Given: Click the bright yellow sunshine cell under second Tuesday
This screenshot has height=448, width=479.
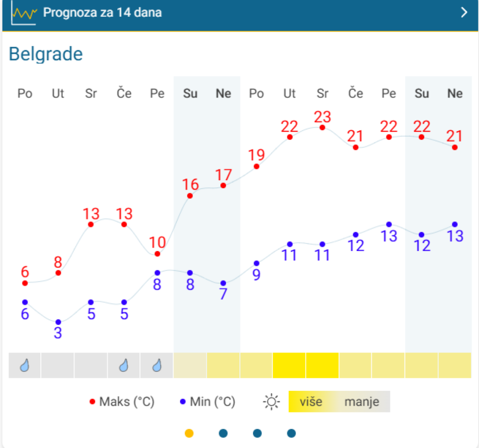Looking at the screenshot, I should (289, 365).
